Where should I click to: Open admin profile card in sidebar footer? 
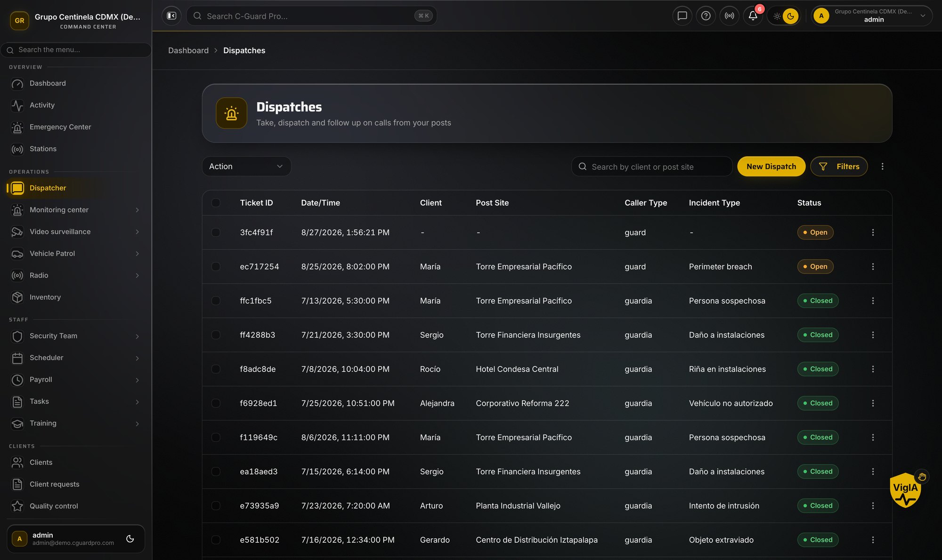point(75,539)
